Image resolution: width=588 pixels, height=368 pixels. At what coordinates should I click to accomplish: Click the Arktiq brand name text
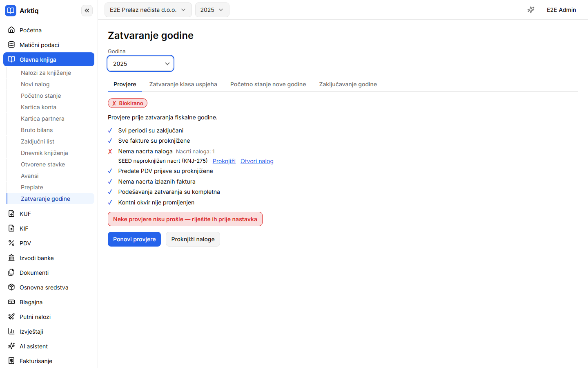(x=29, y=11)
